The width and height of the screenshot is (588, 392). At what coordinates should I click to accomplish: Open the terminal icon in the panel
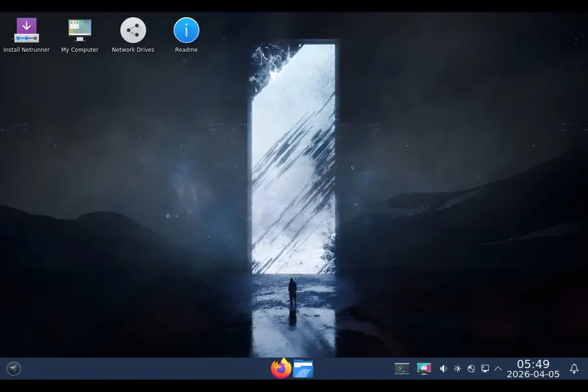point(402,368)
